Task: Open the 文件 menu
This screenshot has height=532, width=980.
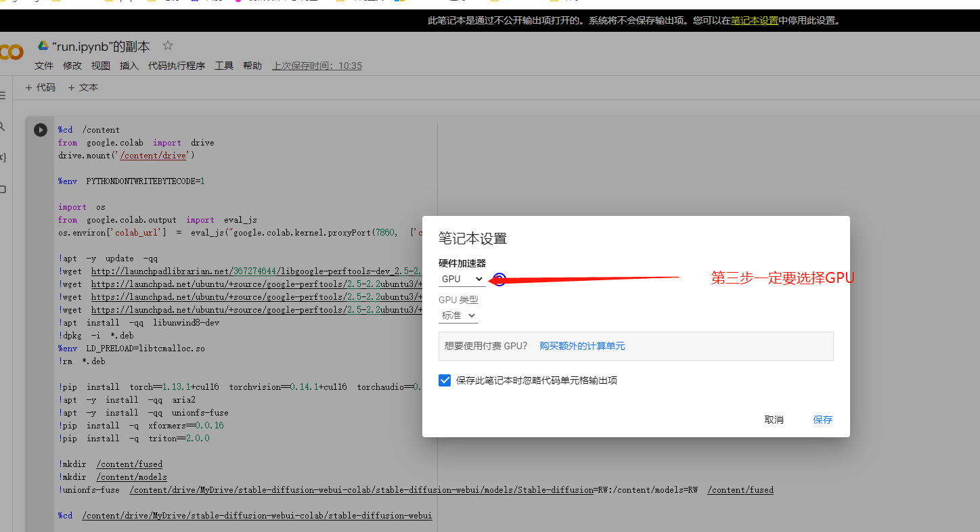Action: click(44, 66)
